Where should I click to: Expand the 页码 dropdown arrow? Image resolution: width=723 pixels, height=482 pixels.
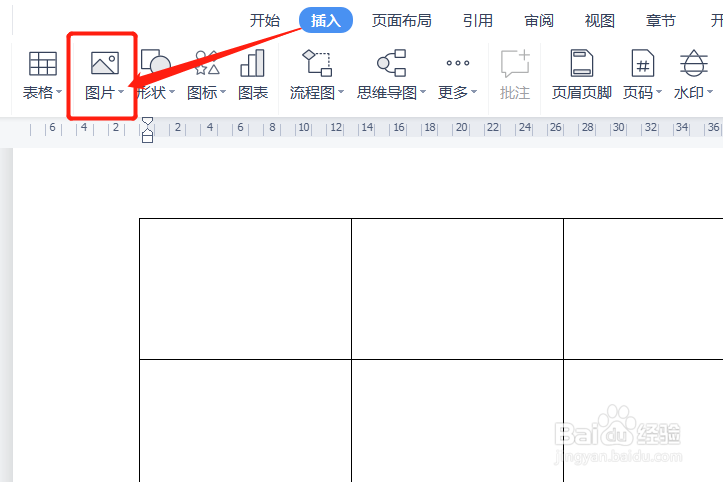click(x=658, y=92)
